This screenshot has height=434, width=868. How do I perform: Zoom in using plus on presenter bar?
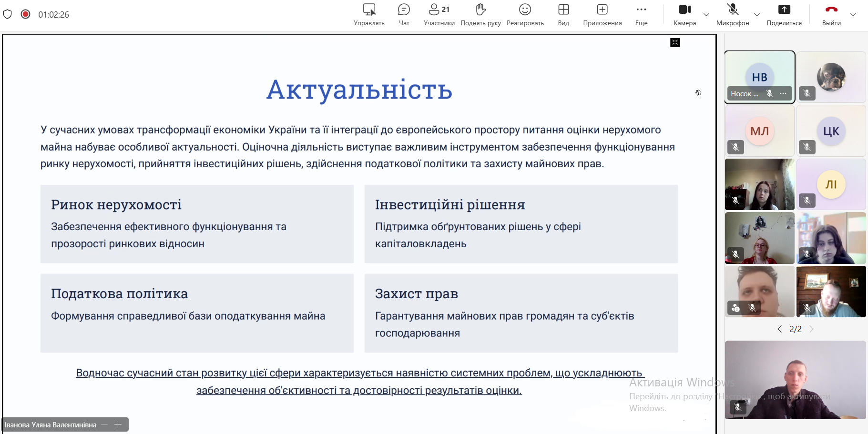point(118,424)
